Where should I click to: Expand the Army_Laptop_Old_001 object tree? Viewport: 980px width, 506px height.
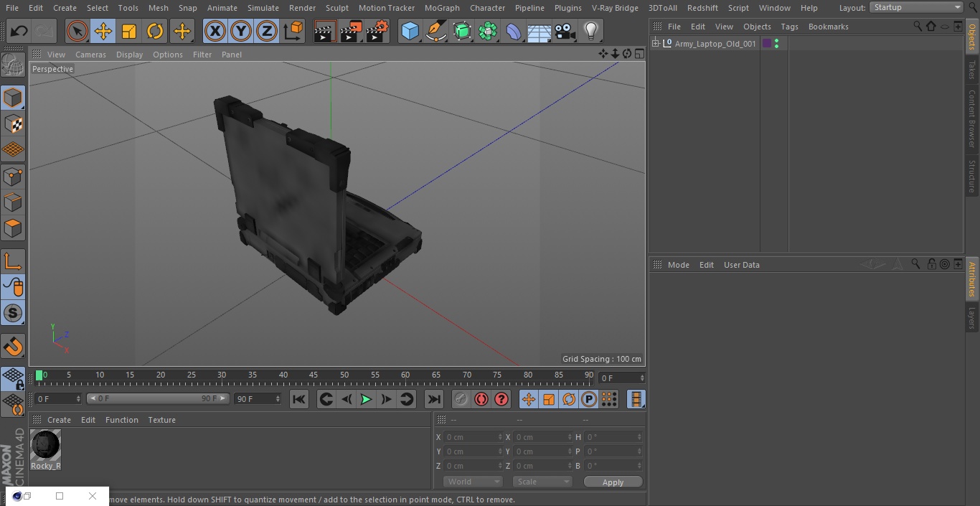tap(655, 44)
